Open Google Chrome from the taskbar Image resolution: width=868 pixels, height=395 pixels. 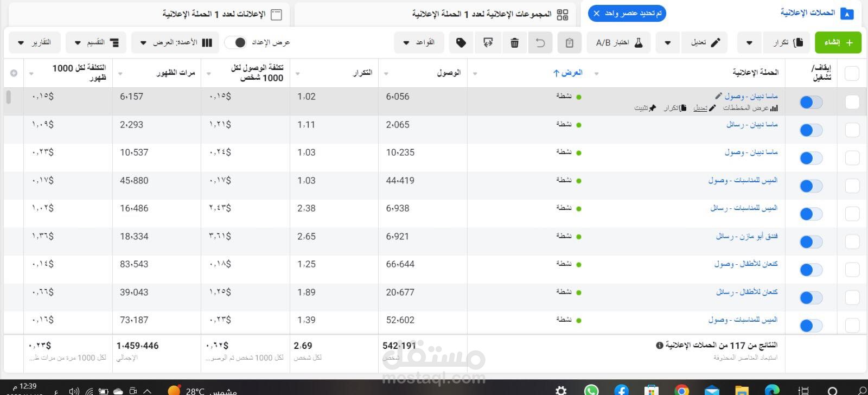tap(682, 390)
